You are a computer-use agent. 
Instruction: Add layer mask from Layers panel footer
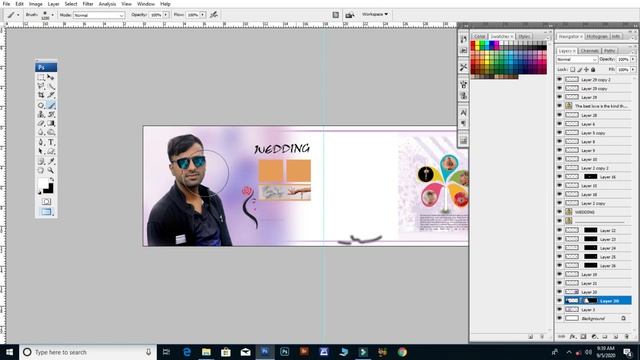[x=583, y=337]
